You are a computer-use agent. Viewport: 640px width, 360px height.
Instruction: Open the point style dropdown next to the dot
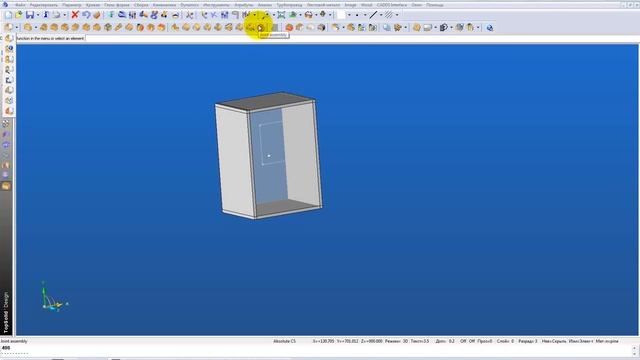click(365, 15)
